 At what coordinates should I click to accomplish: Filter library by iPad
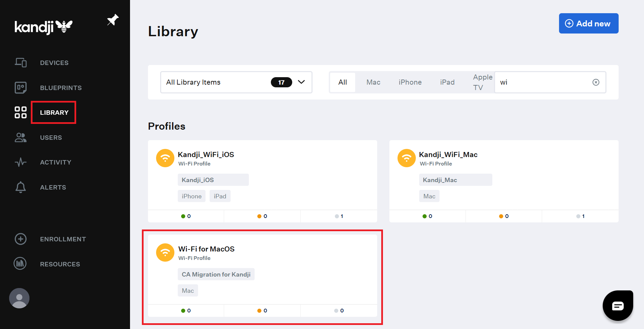tap(447, 82)
